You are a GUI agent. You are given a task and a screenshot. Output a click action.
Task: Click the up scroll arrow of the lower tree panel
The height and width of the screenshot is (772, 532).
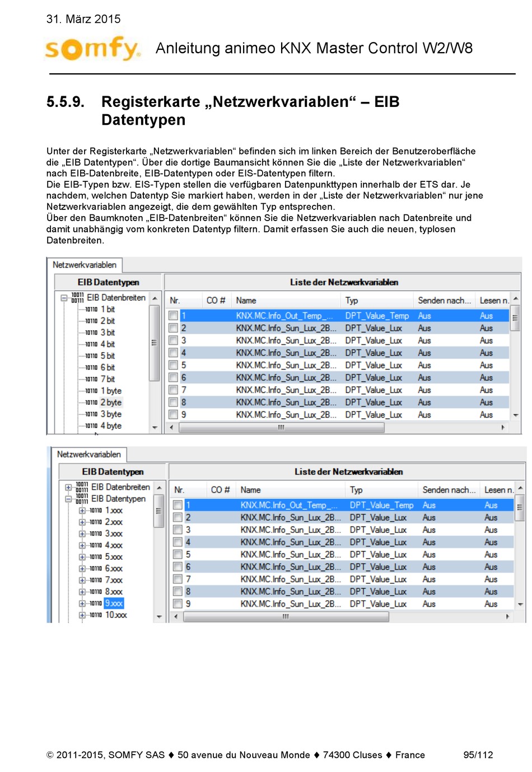[160, 488]
